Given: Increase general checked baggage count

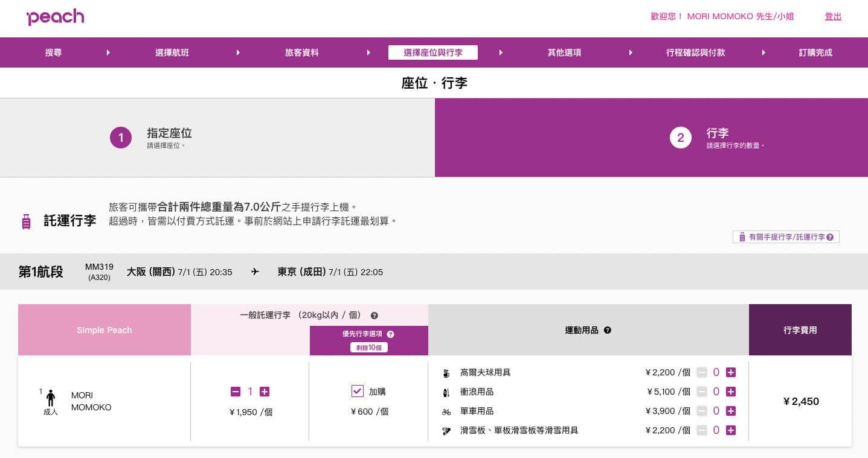Looking at the screenshot, I should click(x=265, y=392).
